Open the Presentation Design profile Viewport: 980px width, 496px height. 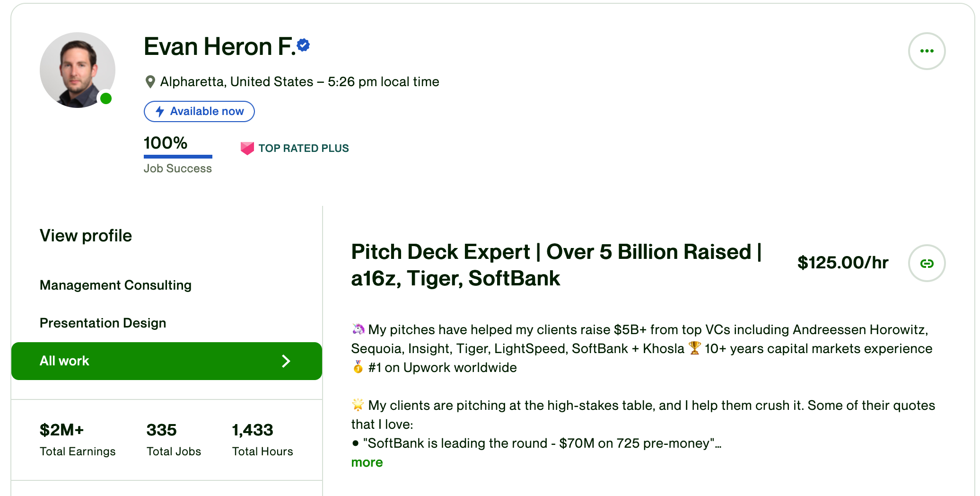tap(103, 323)
